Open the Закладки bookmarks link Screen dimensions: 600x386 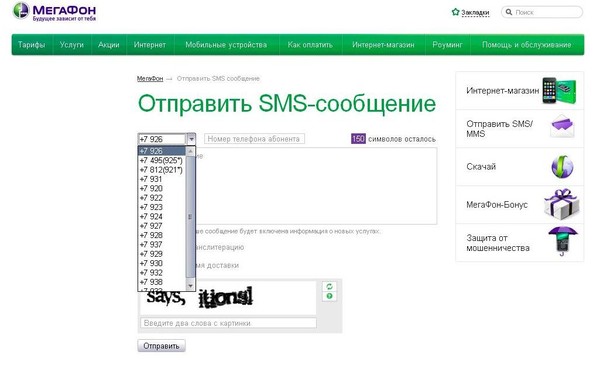point(475,13)
